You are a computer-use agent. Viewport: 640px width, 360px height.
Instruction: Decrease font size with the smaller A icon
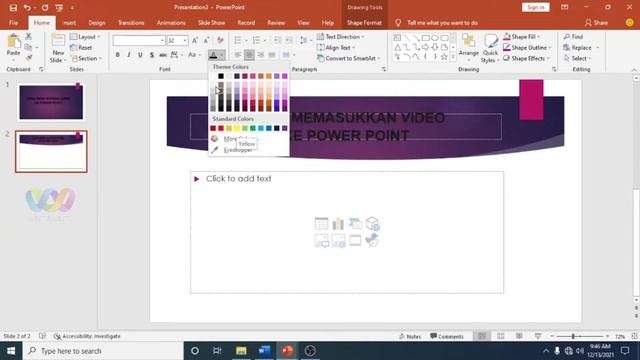point(207,40)
